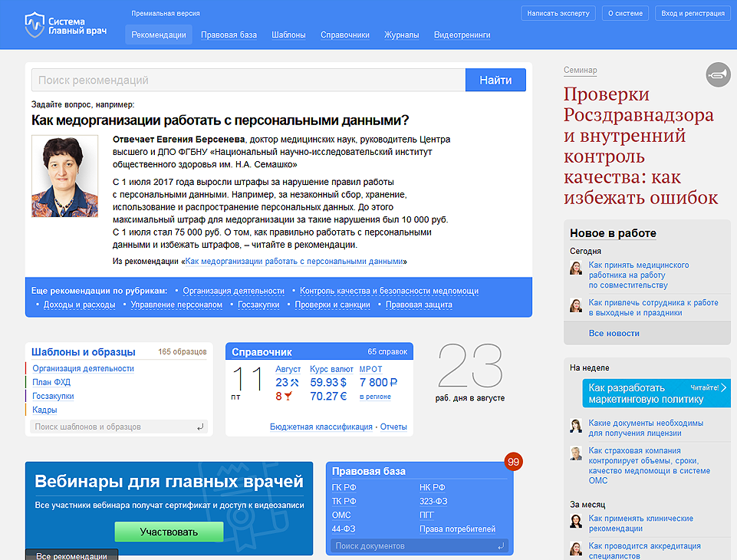Open the Шаблоны и образцы heading
Screen dimensions: 737x560
click(83, 352)
